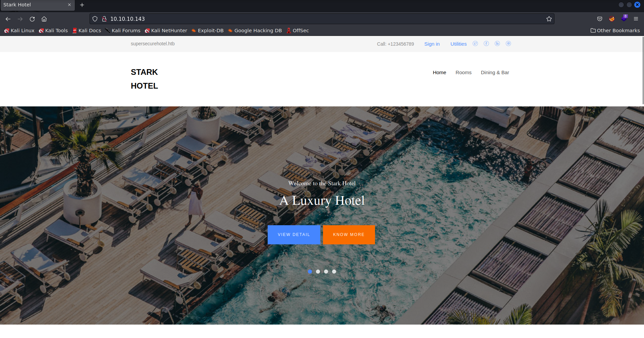Open the Exploit-DB bookmark
644x338 pixels.
tap(207, 31)
